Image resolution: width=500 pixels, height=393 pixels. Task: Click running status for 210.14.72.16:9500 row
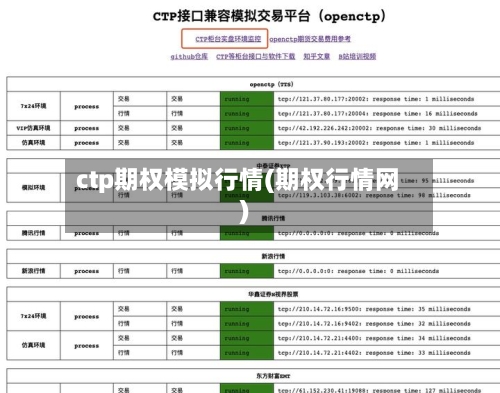(x=247, y=309)
